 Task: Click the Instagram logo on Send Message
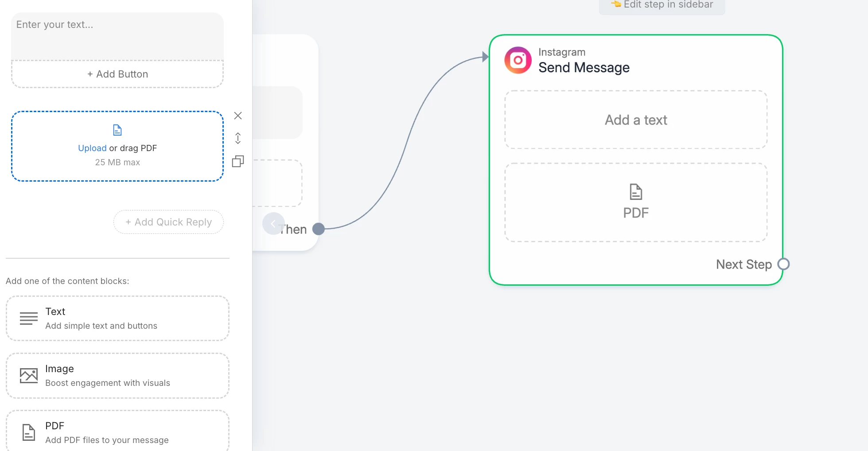518,60
